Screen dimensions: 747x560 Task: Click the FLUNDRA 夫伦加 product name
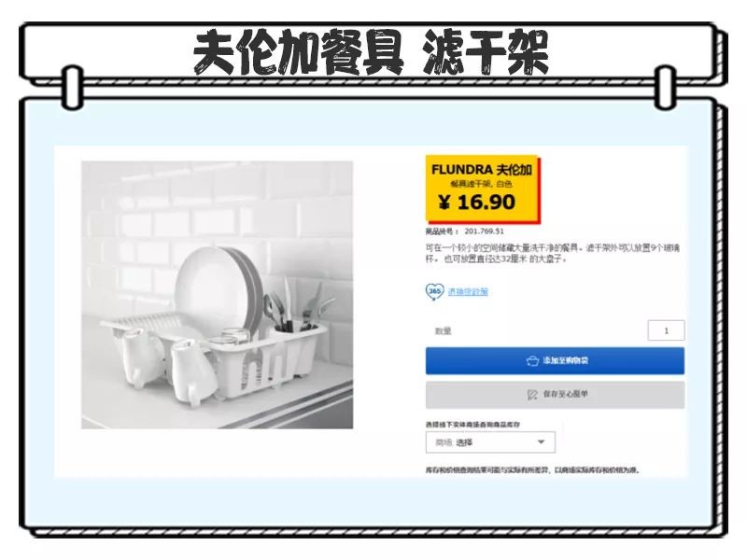click(x=481, y=170)
